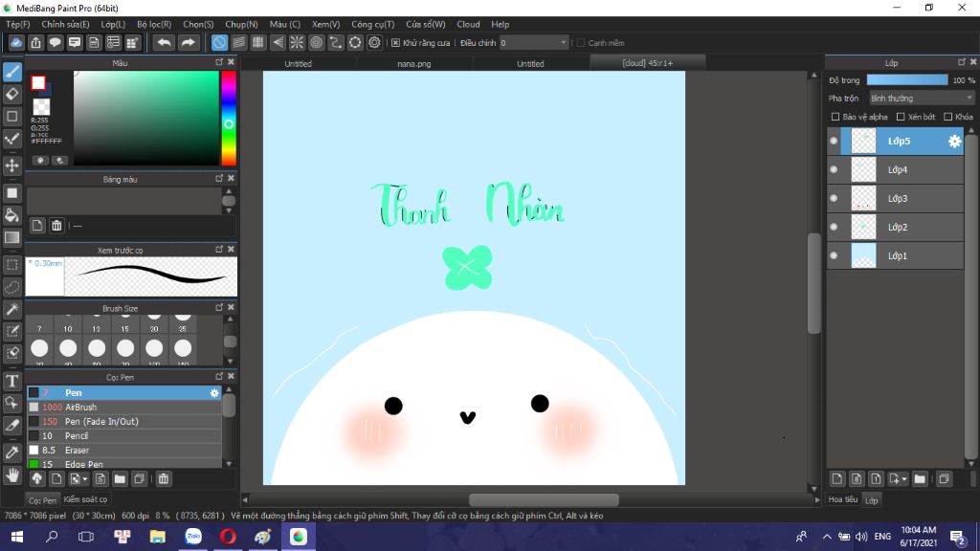Create a new layer in layer panel
Viewport: 980px width, 551px height.
(x=836, y=479)
